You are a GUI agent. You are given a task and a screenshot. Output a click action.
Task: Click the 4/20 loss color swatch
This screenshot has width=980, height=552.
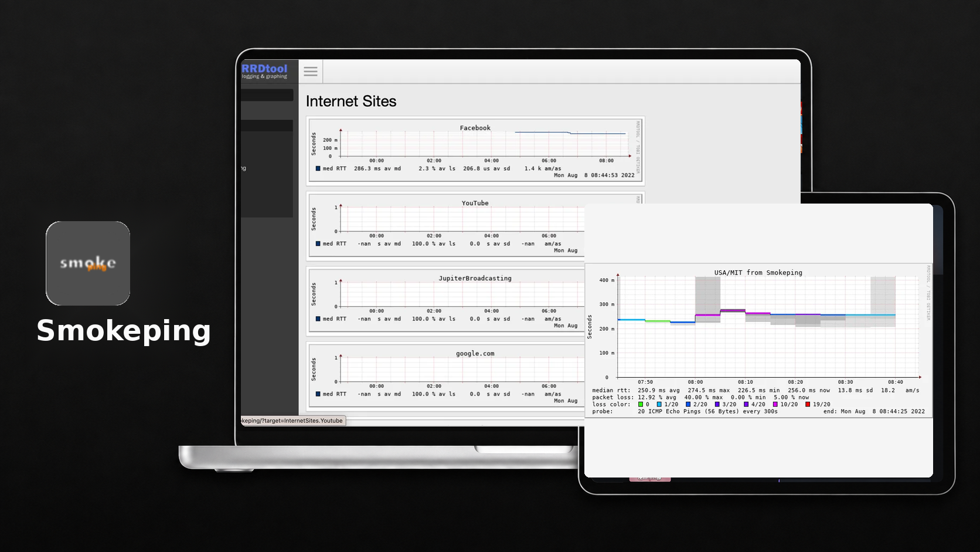click(746, 404)
